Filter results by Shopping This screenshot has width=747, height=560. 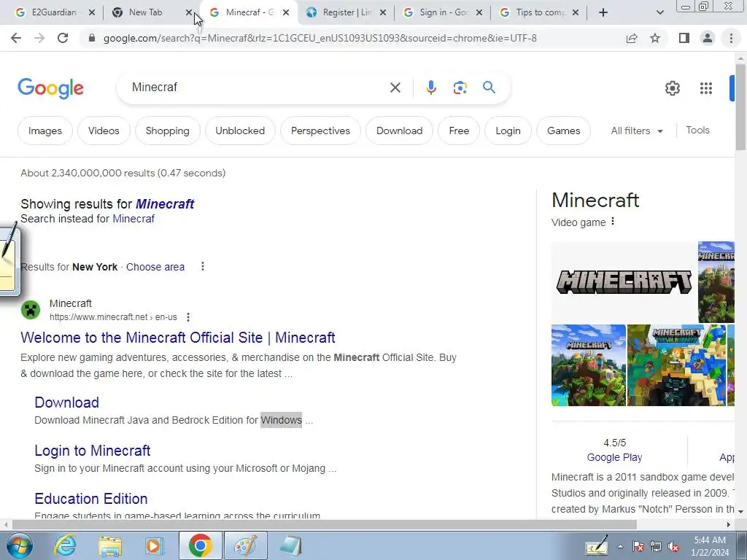(x=167, y=131)
